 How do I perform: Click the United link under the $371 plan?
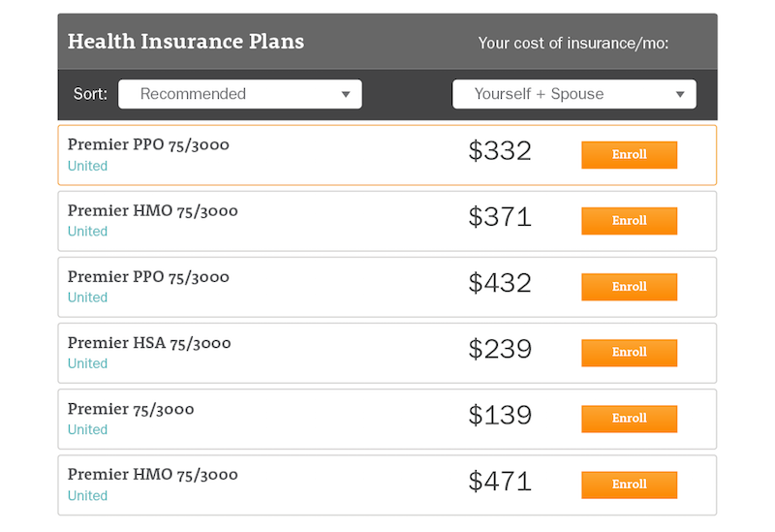coord(87,232)
